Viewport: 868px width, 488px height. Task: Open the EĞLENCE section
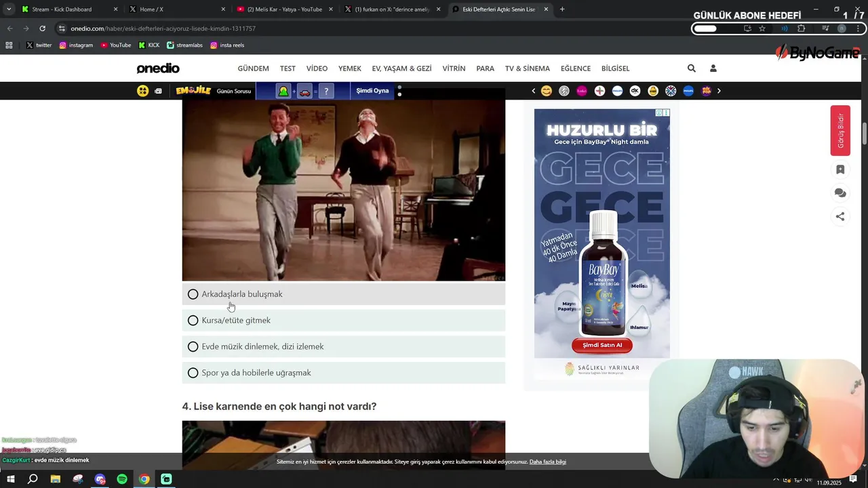point(576,68)
